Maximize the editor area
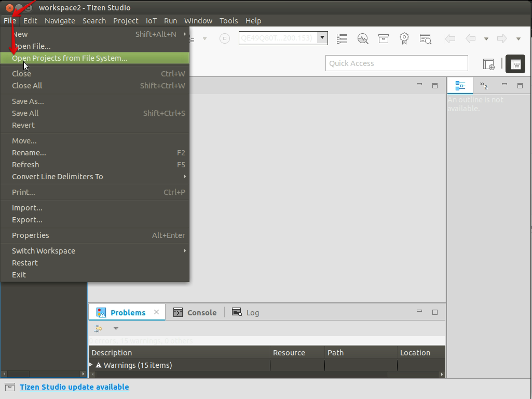Viewport: 532px width, 399px height. click(x=435, y=86)
